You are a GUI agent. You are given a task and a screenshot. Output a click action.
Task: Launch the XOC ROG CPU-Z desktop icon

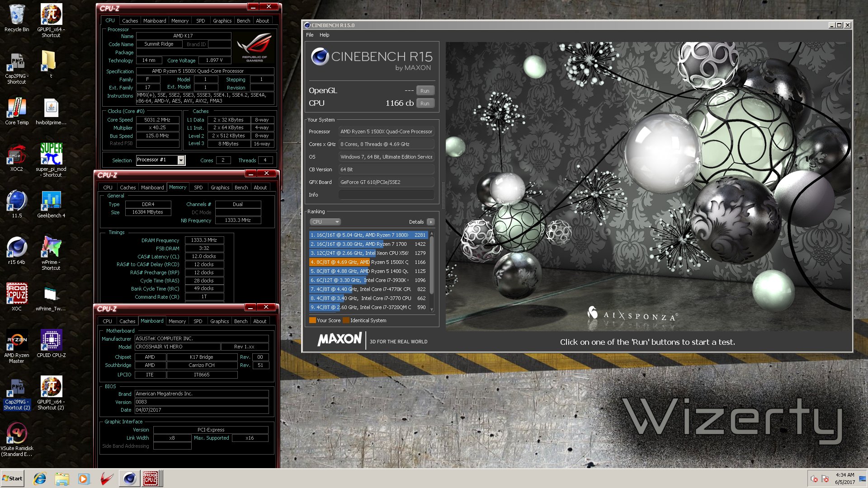click(17, 297)
